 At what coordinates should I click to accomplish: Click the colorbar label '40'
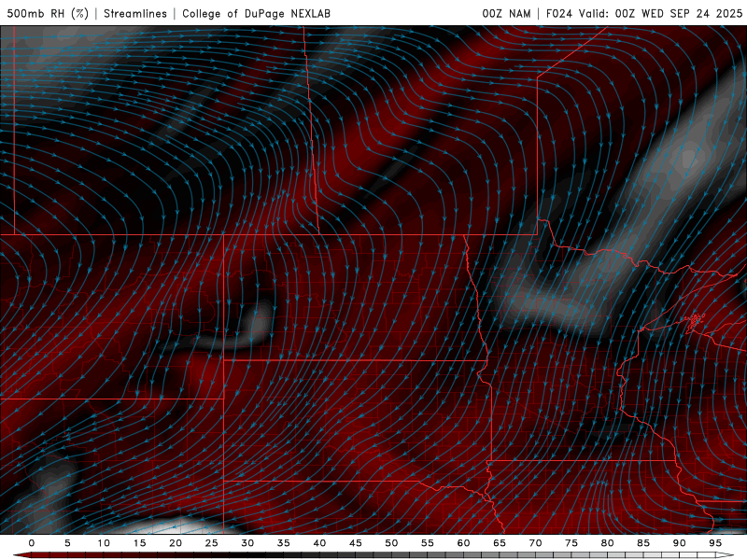pos(319,543)
